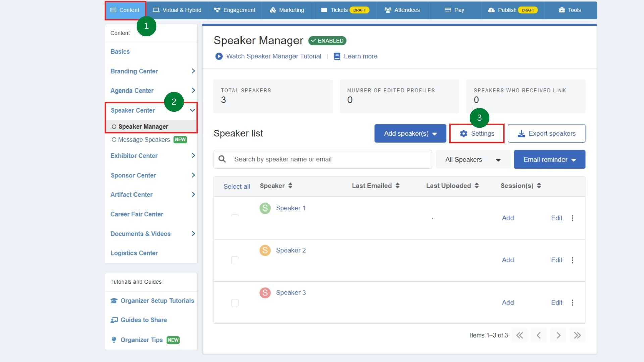Screen dimensions: 644x362
Task: Click search magnifier icon in speaker search
Action: (222, 159)
